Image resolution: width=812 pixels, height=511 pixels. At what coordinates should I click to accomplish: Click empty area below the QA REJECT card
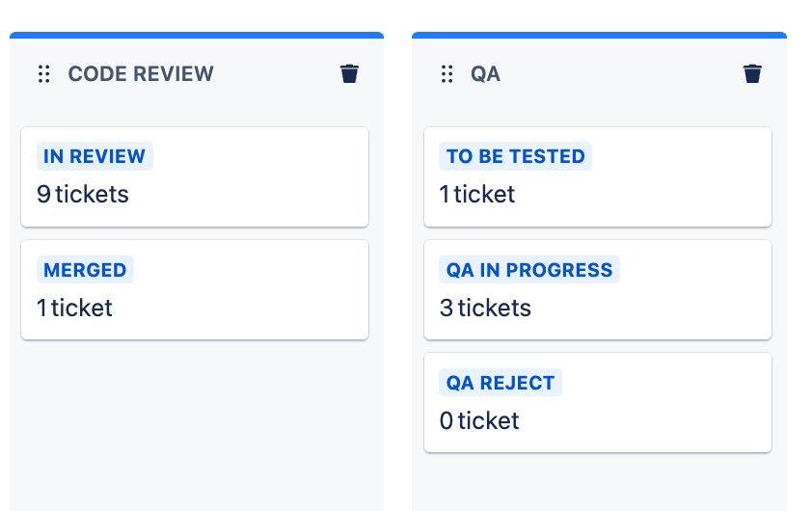click(598, 482)
